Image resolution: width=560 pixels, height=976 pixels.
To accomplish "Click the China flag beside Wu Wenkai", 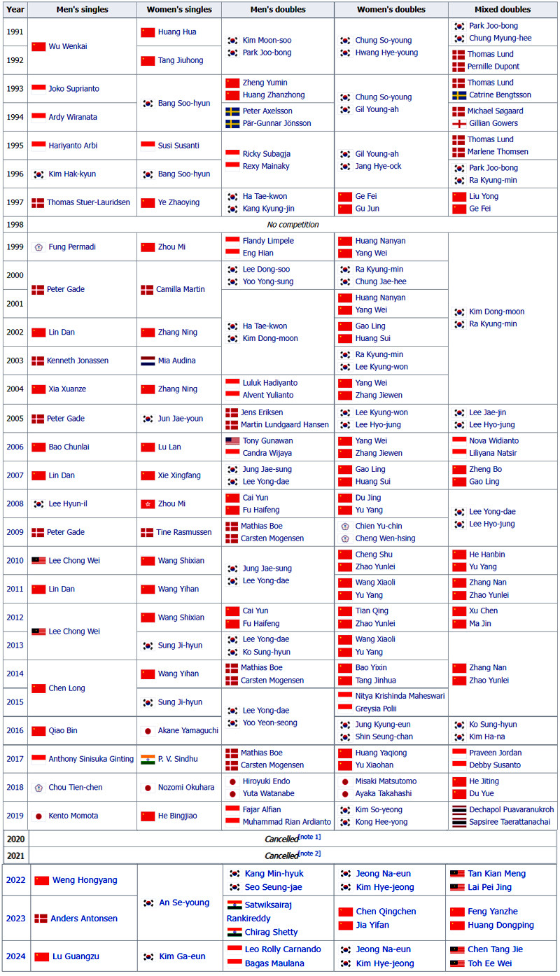I will tap(38, 46).
